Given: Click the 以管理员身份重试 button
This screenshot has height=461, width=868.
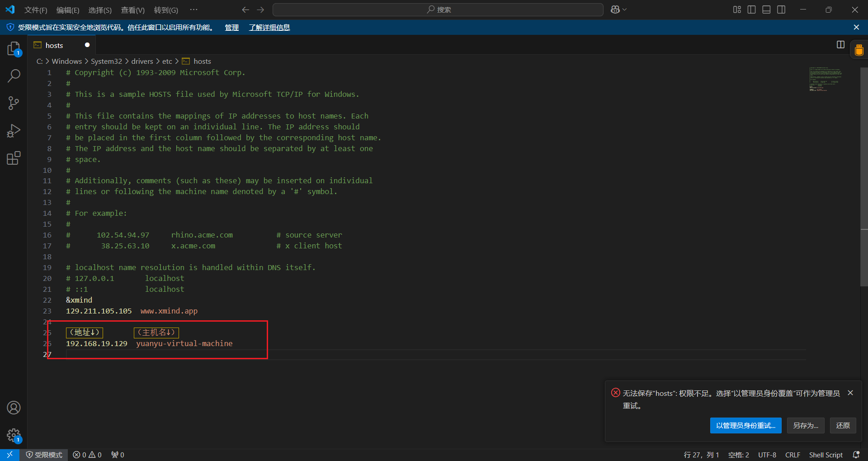Looking at the screenshot, I should click(745, 425).
